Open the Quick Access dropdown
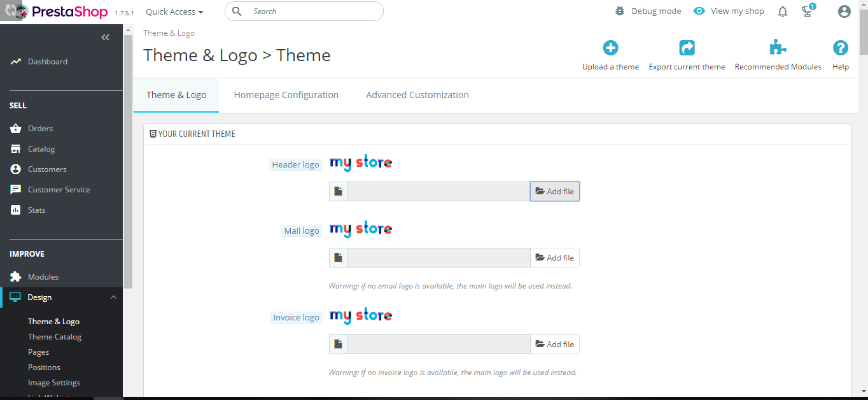The width and height of the screenshot is (868, 400). [174, 11]
